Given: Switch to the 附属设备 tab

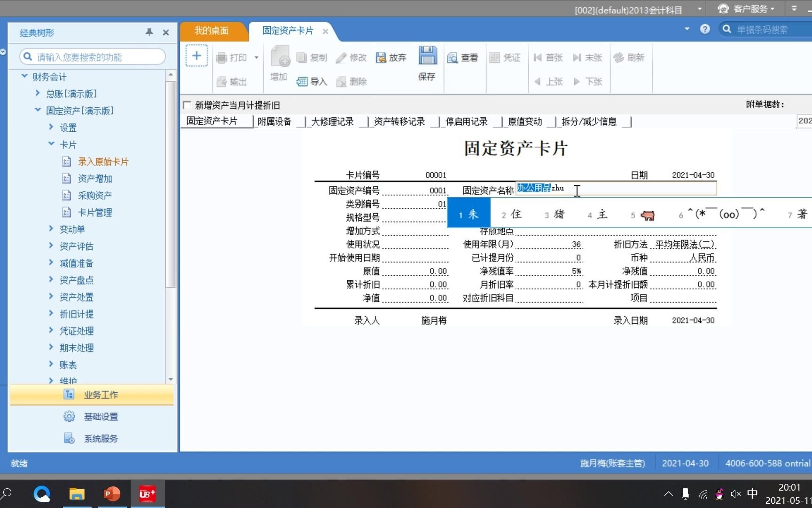Looking at the screenshot, I should (x=274, y=121).
